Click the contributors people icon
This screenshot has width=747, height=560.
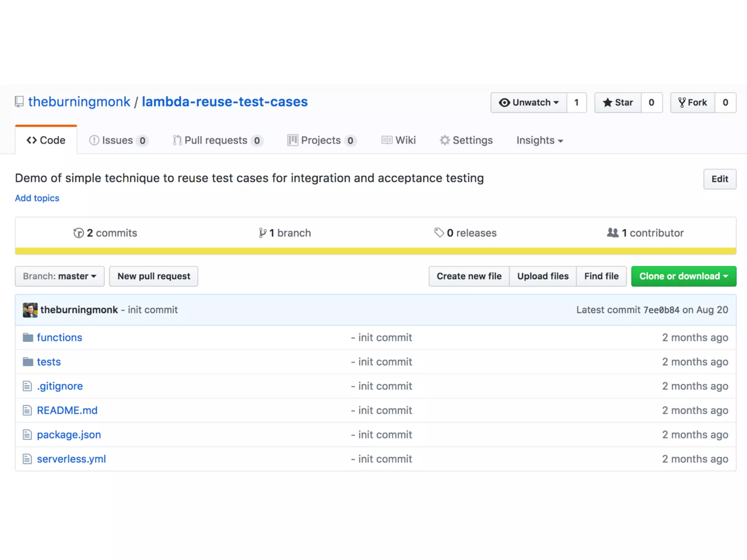tap(612, 233)
